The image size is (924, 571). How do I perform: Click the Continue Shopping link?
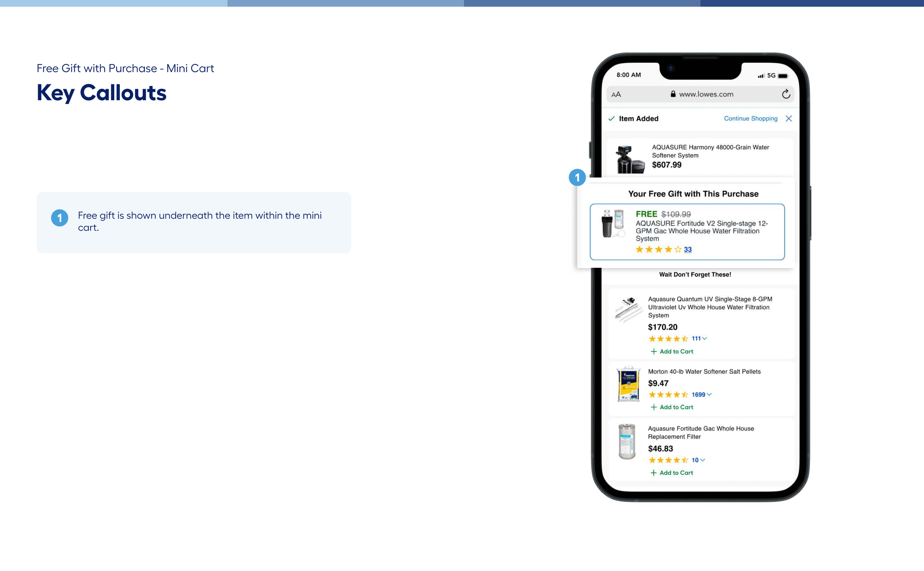click(750, 119)
